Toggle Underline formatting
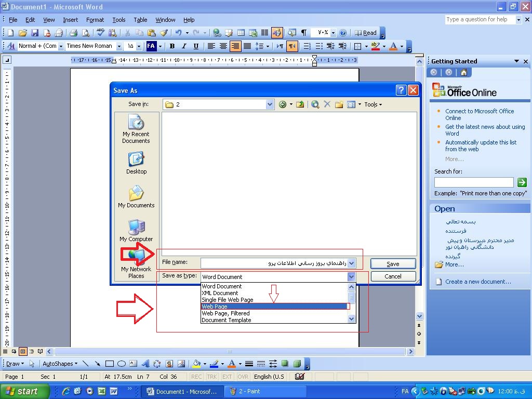The width and height of the screenshot is (532, 399). click(196, 46)
